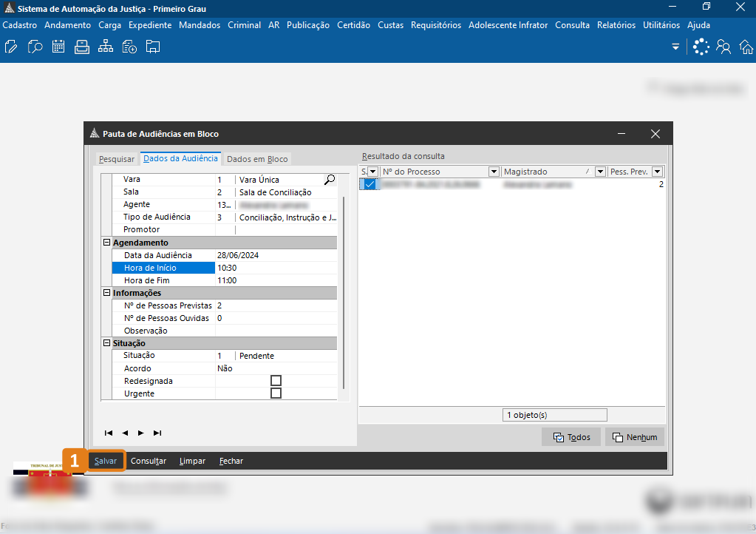Go to next record navigation arrow
756x534 pixels.
pyautogui.click(x=141, y=433)
